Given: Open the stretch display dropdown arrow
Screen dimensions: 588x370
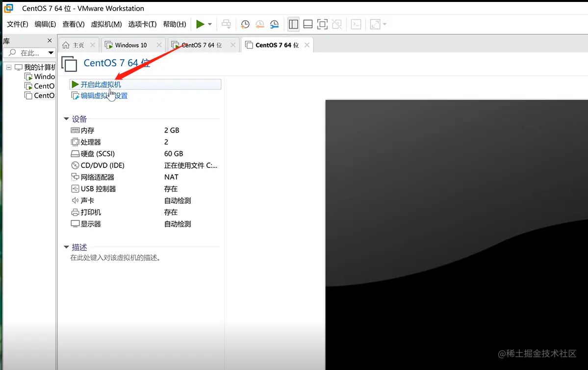Looking at the screenshot, I should point(385,25).
